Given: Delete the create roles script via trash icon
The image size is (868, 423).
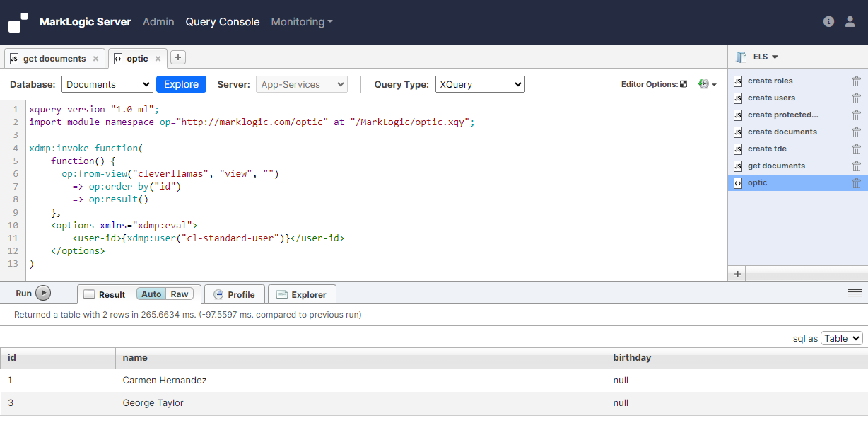Looking at the screenshot, I should point(857,81).
